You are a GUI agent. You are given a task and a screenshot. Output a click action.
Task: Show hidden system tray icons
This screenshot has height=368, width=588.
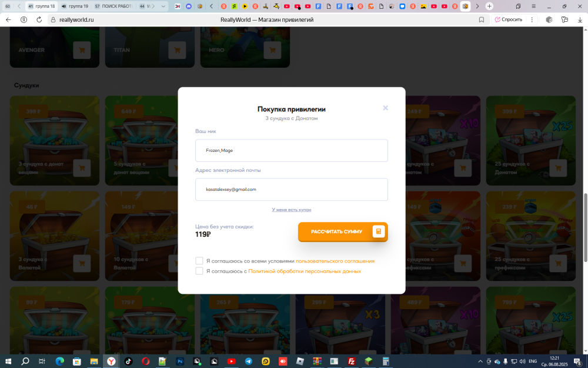(480, 362)
